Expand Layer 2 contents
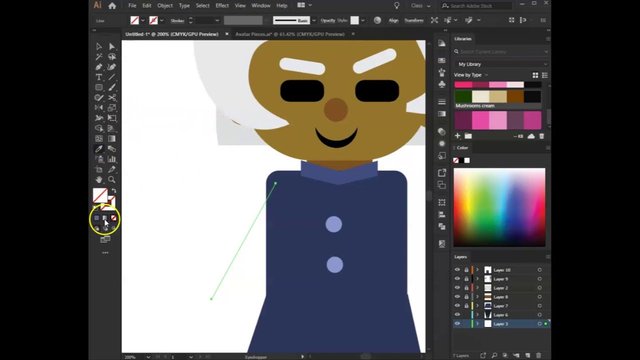Viewport: 640px width, 360px height. click(478, 288)
